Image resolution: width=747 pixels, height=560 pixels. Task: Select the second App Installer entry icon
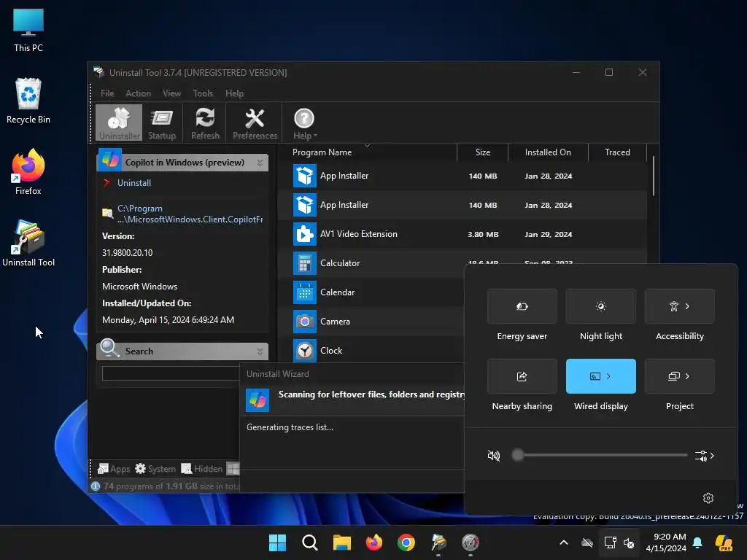click(304, 205)
